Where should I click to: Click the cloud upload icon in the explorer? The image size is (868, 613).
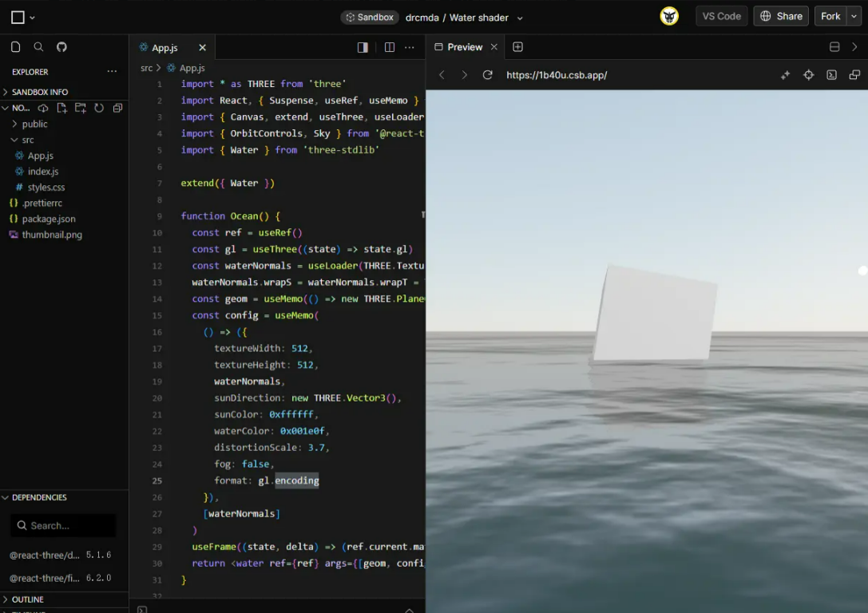tap(42, 108)
